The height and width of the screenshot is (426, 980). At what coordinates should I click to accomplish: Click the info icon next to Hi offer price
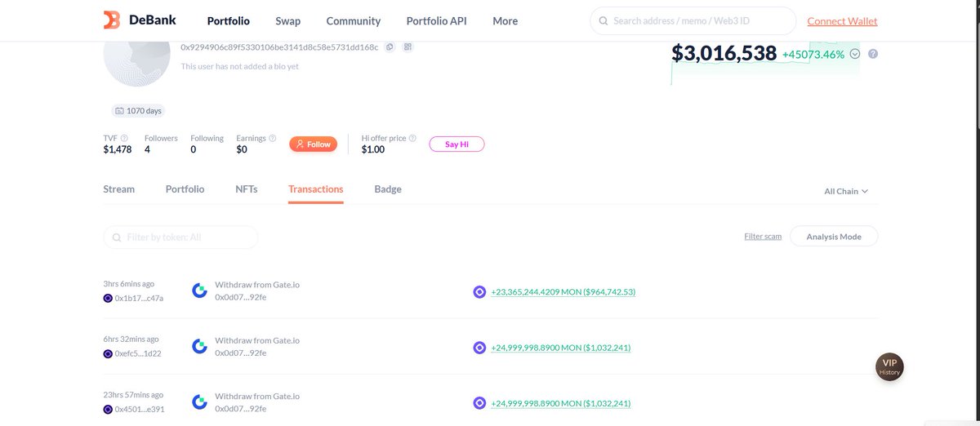(x=412, y=139)
